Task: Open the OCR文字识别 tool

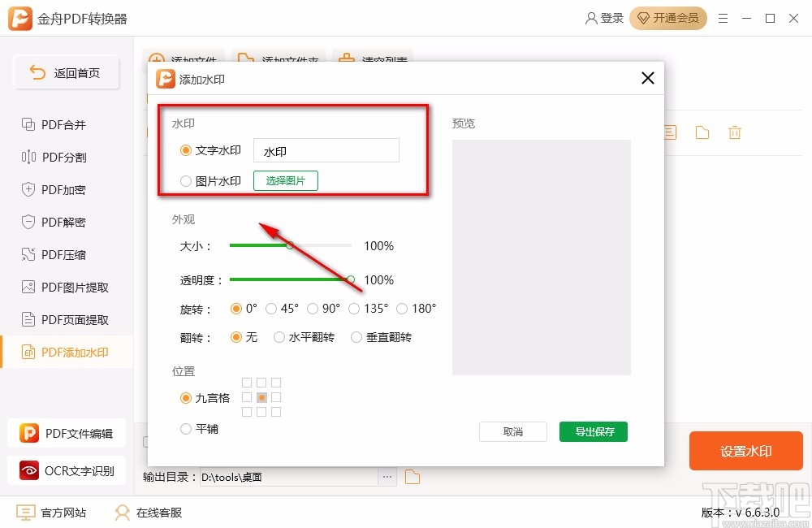Action: [x=67, y=470]
